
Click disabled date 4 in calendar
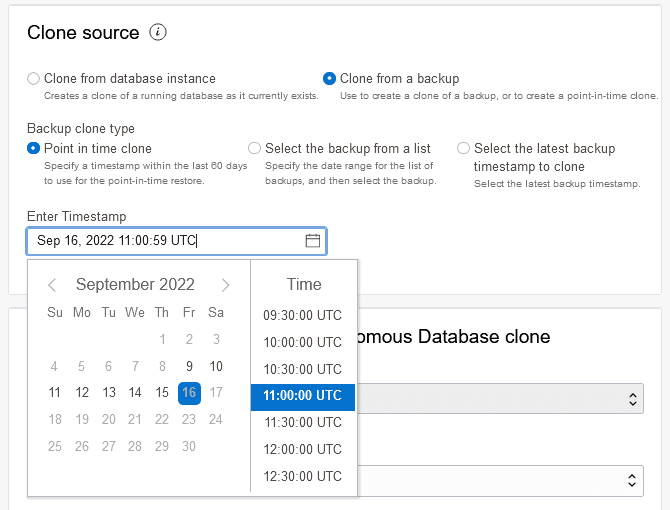click(x=54, y=366)
